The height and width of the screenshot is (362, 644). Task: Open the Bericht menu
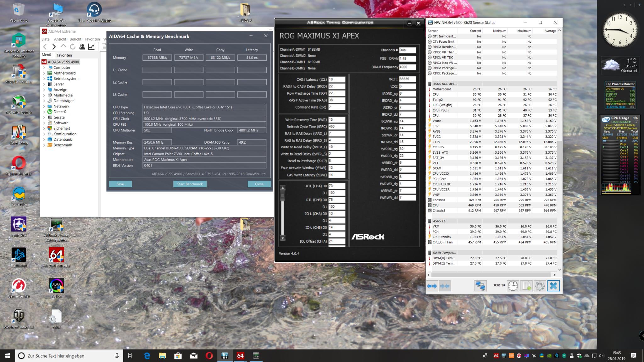75,39
